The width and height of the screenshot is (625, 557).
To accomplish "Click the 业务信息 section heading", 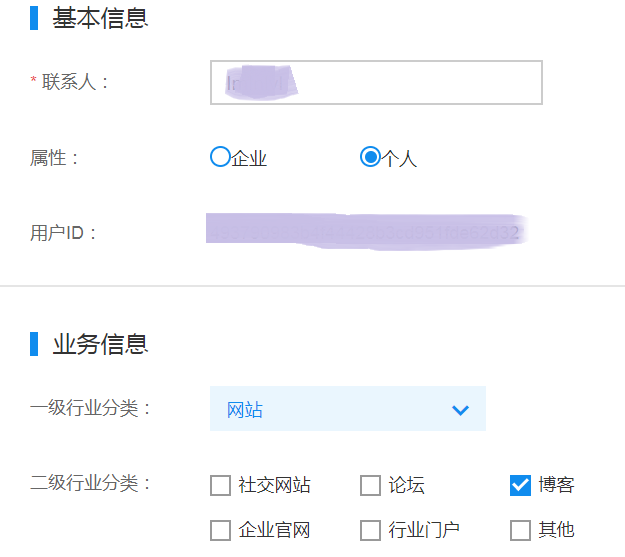I will (x=100, y=344).
